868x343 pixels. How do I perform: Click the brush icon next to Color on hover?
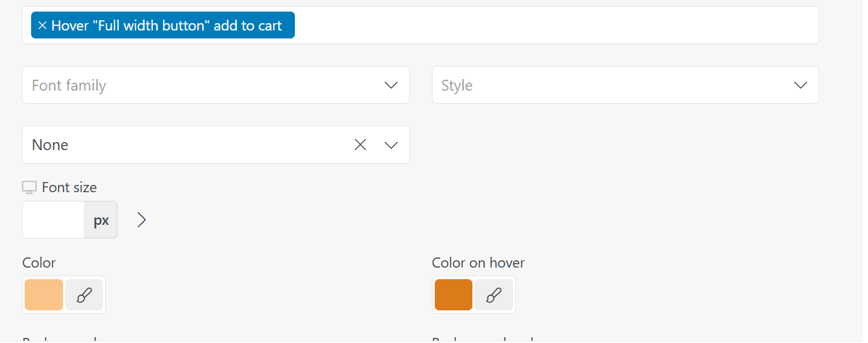pos(494,295)
